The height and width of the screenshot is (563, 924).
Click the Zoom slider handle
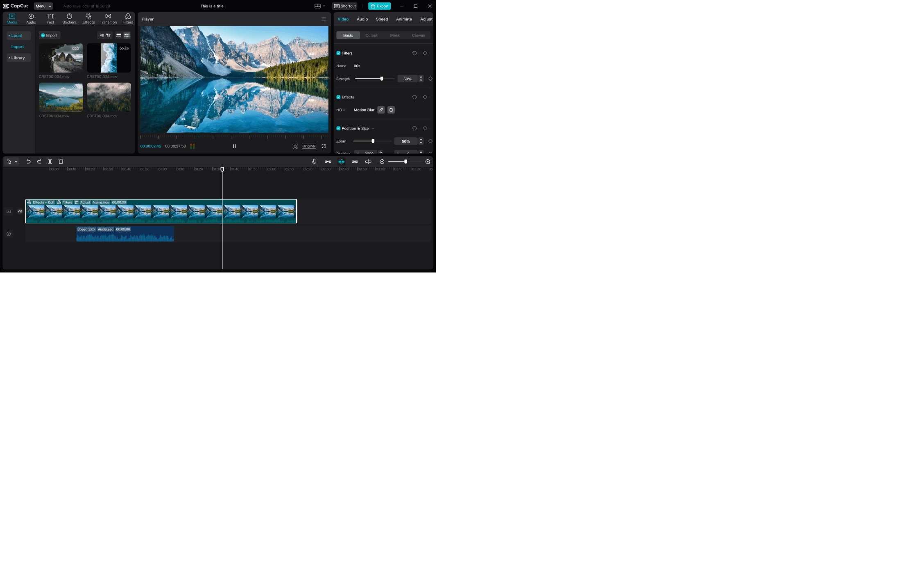tap(373, 141)
